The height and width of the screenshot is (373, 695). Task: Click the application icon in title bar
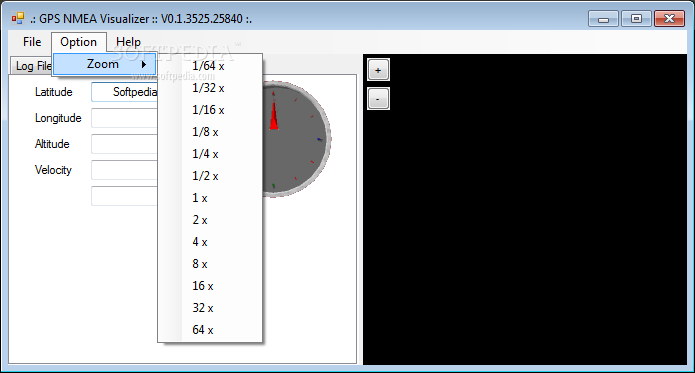point(18,19)
